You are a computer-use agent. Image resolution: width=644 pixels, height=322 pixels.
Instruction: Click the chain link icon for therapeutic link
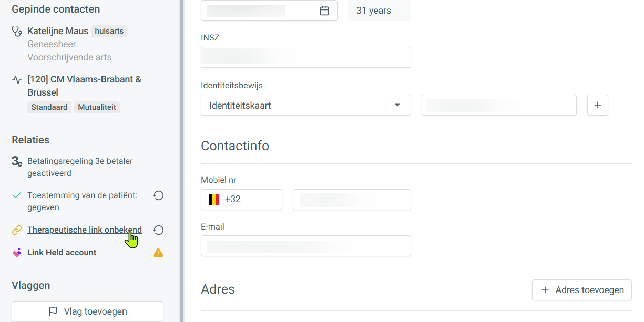coord(17,230)
